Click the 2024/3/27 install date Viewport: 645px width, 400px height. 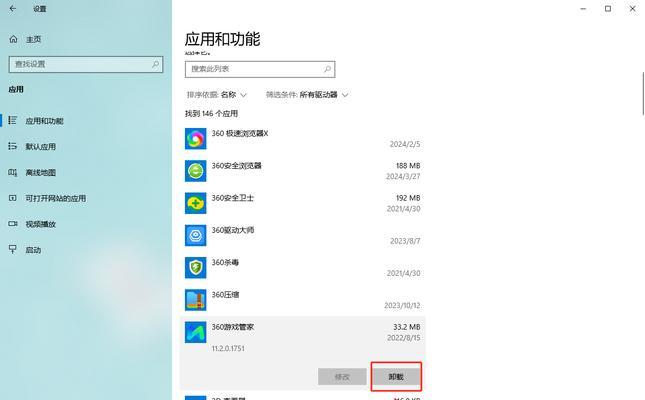403,176
